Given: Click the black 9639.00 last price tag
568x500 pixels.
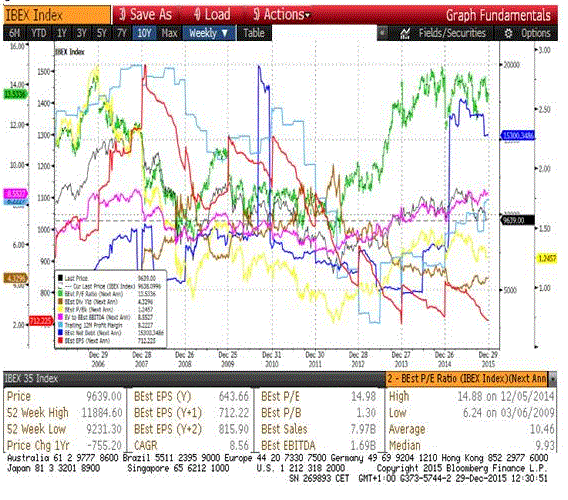Looking at the screenshot, I should 518,220.
